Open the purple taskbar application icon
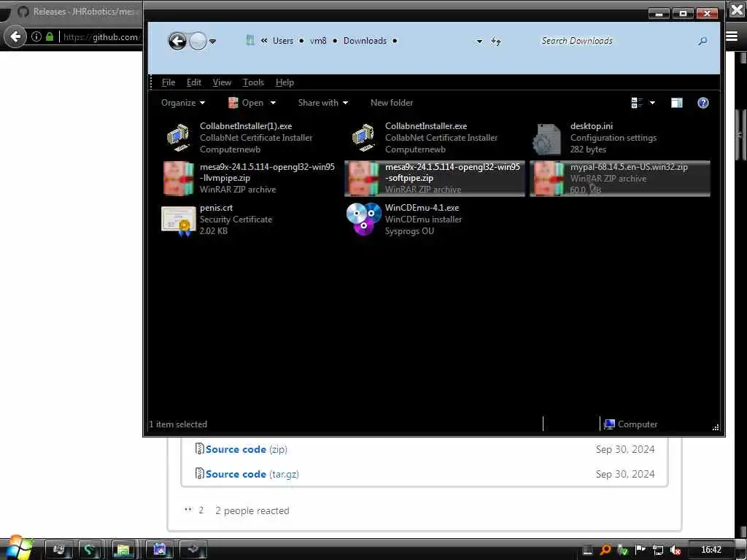Image resolution: width=747 pixels, height=560 pixels. click(159, 550)
